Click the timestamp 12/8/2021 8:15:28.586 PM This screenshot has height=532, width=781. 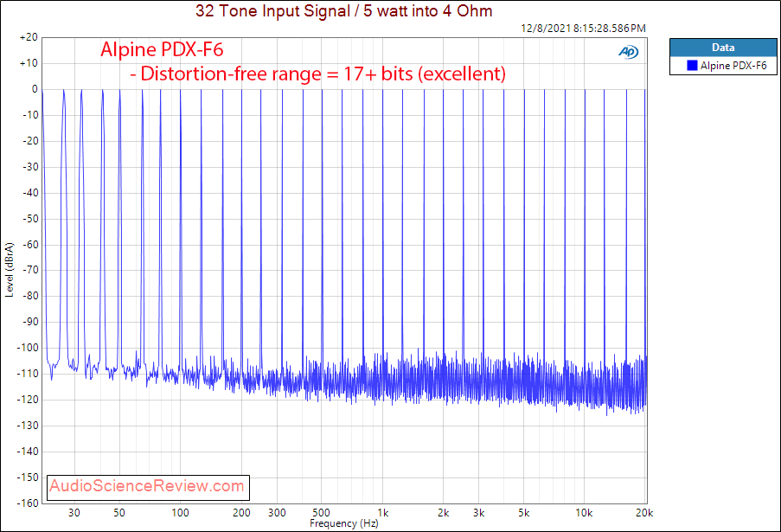[583, 29]
